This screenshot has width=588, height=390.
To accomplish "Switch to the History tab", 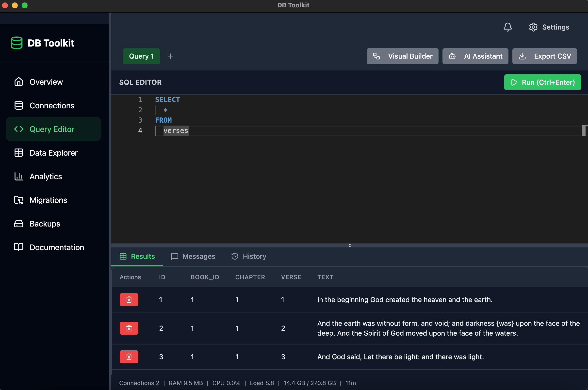I will 249,257.
